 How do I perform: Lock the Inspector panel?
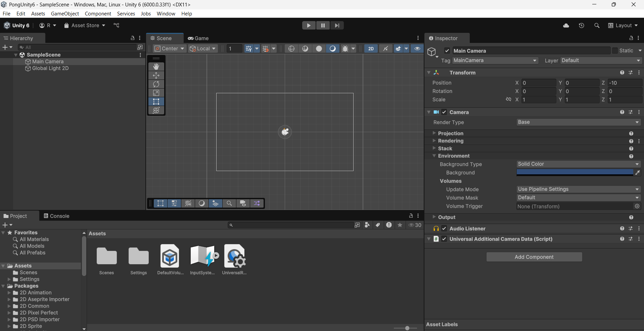pyautogui.click(x=631, y=38)
